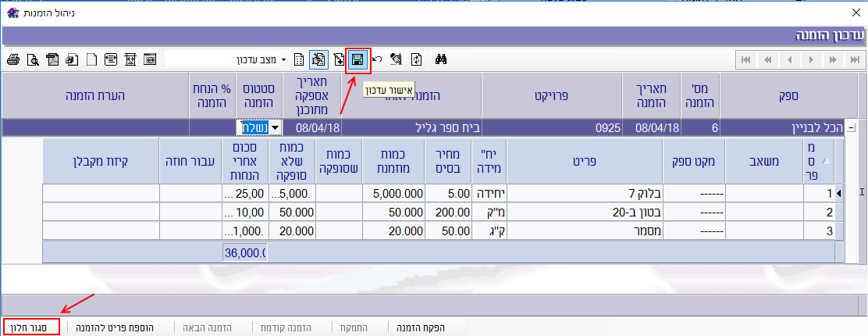The image size is (868, 336).
Task: Click the binoculars search icon
Action: 440,59
